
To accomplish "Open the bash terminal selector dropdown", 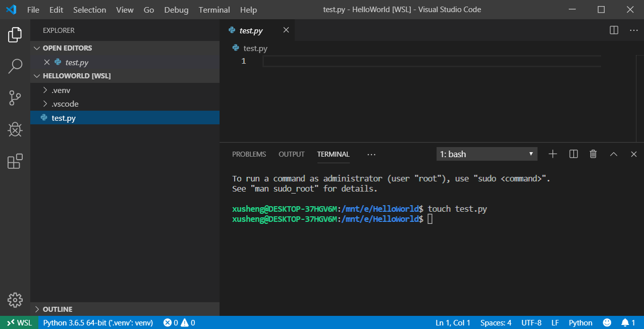I will 487,154.
